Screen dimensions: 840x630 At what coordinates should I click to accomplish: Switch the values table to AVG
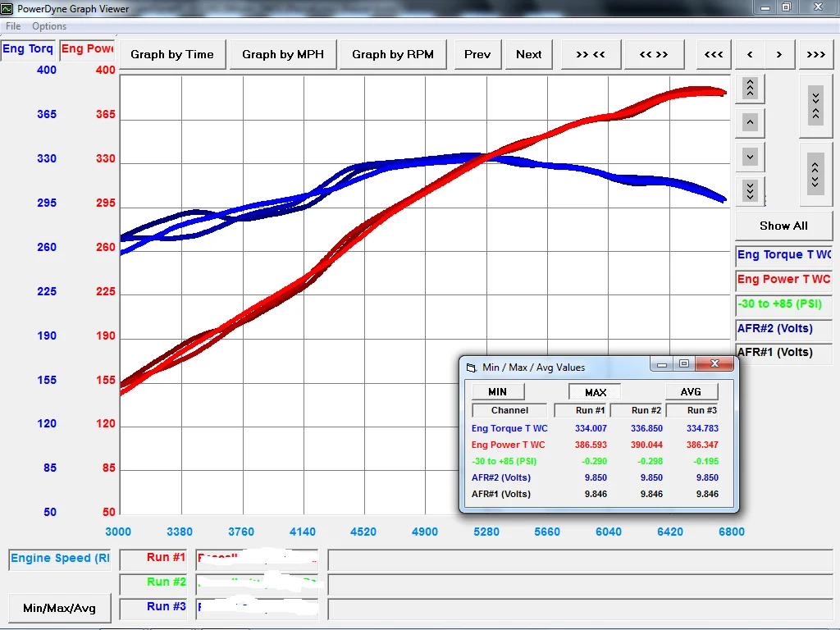coord(691,391)
